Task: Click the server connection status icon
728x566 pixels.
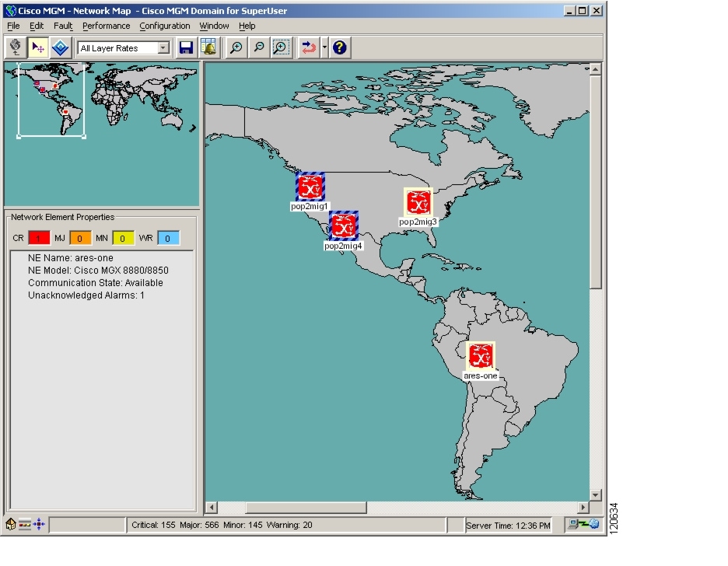Action: pos(583,525)
